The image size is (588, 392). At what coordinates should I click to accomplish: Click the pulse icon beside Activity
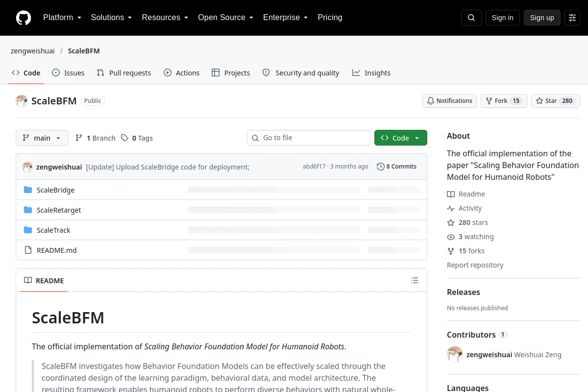click(451, 208)
